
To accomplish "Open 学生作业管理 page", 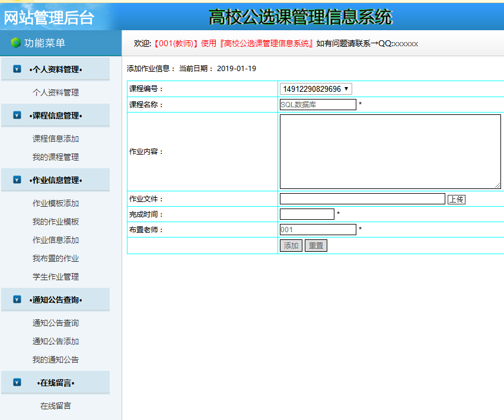I will click(x=56, y=277).
